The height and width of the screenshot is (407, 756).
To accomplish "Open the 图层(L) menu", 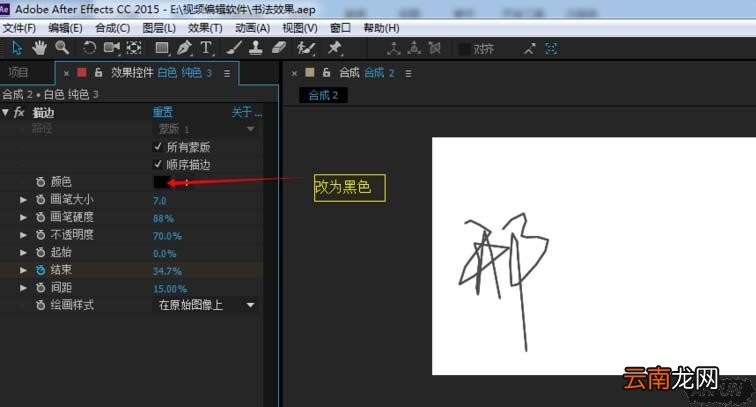I will tap(159, 28).
